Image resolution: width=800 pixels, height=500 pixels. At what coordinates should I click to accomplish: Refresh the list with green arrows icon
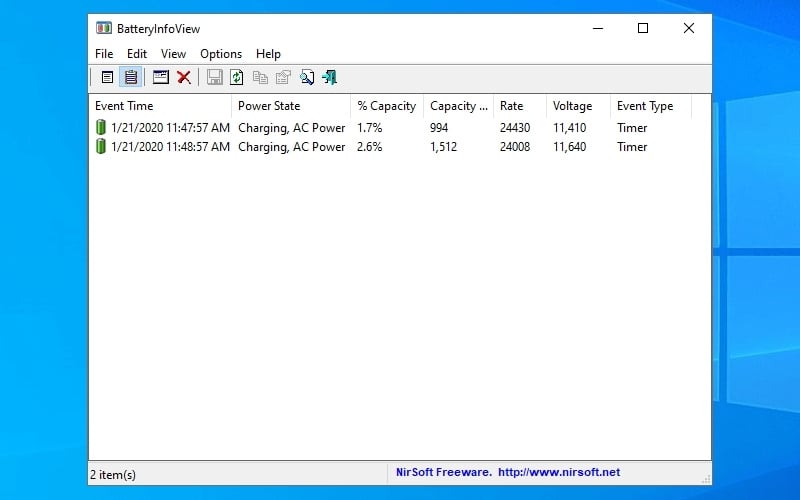[x=237, y=78]
